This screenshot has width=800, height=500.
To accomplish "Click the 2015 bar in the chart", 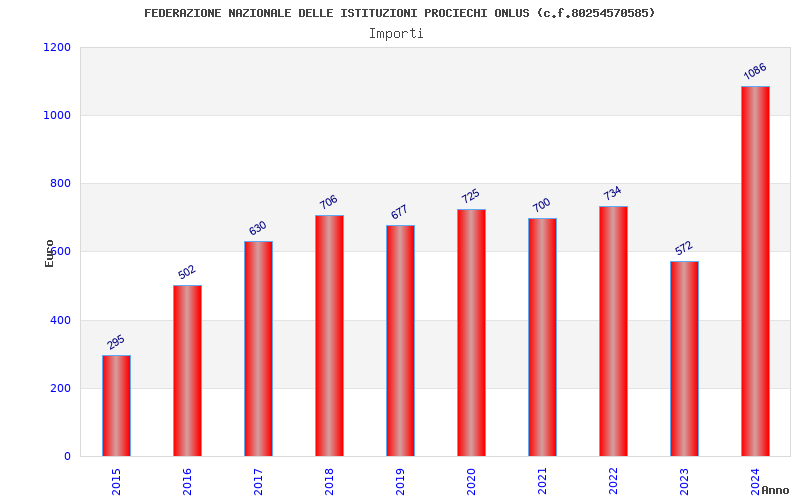I will (116, 406).
